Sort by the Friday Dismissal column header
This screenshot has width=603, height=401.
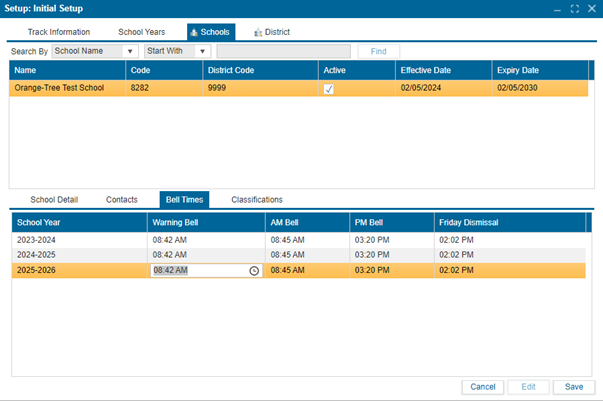click(510, 222)
